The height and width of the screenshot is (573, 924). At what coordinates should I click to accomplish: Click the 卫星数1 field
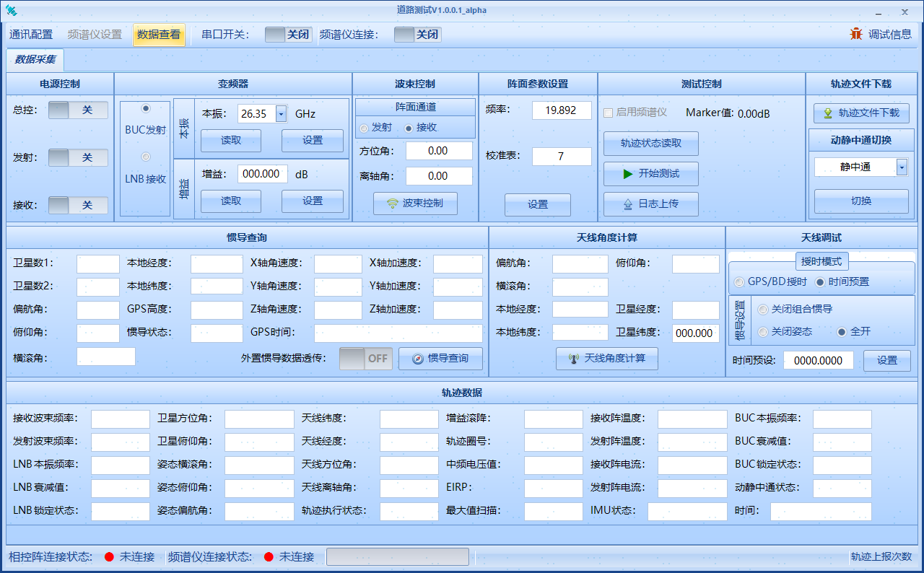(x=98, y=264)
